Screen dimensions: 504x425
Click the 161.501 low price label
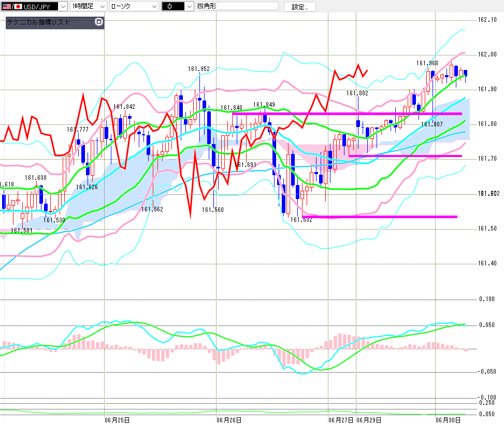click(22, 231)
